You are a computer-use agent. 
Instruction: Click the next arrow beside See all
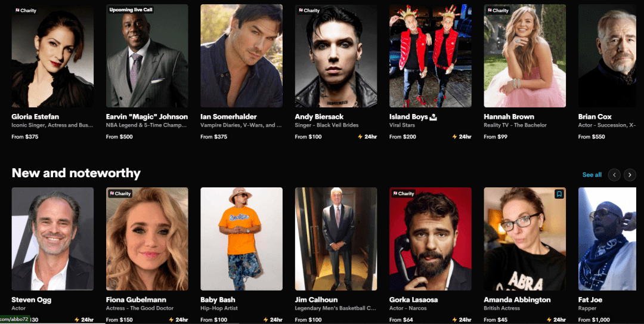630,175
